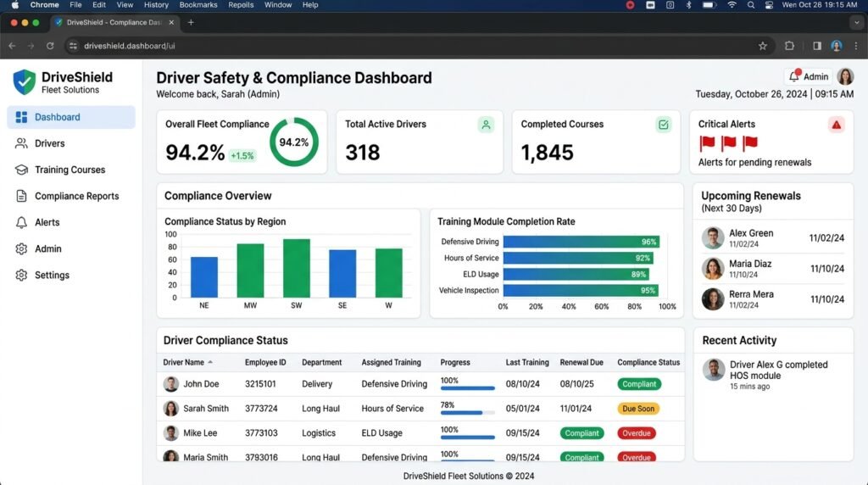Open the History menu in menu bar
The image size is (868, 485).
[156, 5]
